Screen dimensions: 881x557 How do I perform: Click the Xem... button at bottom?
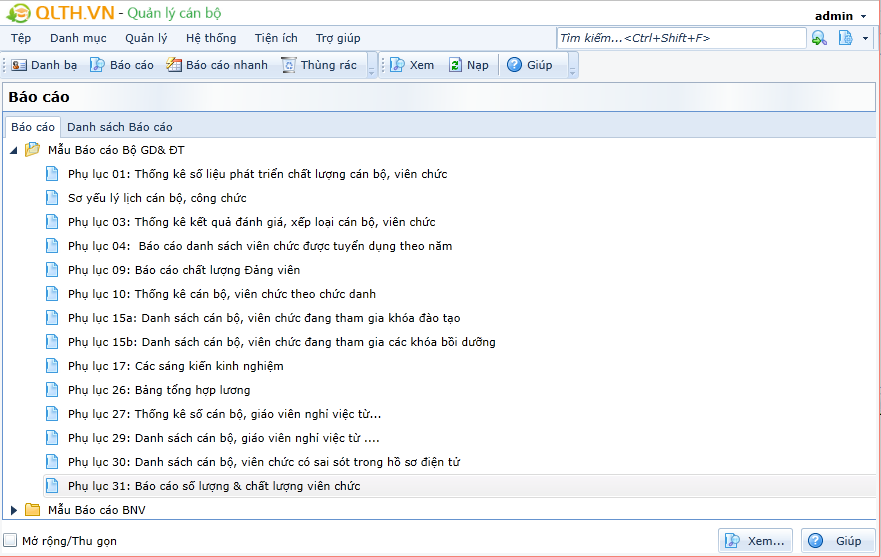pos(755,541)
